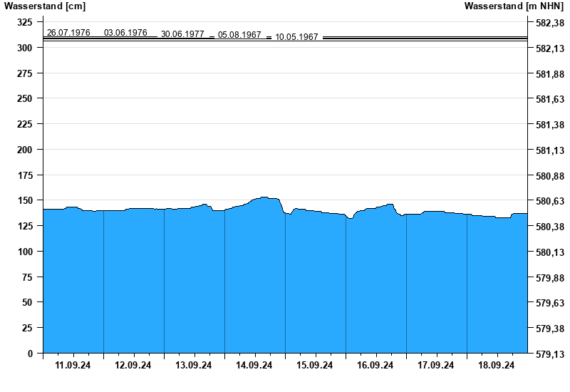Image resolution: width=570 pixels, height=392 pixels.
Task: Select the 16.09.24 date on x-axis
Action: (375, 366)
